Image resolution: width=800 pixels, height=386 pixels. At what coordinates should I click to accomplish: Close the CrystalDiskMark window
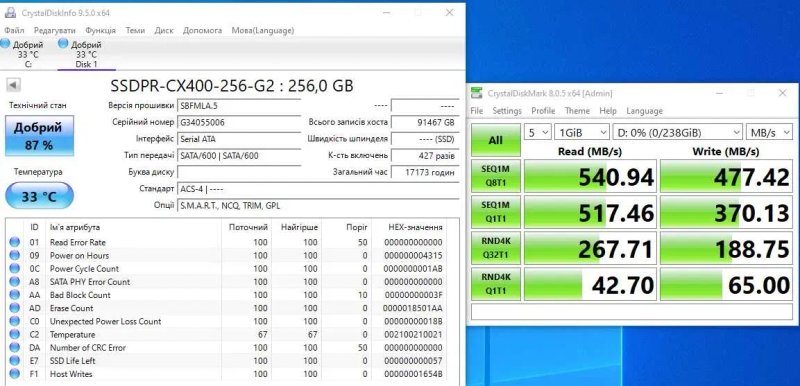pyautogui.click(x=782, y=93)
